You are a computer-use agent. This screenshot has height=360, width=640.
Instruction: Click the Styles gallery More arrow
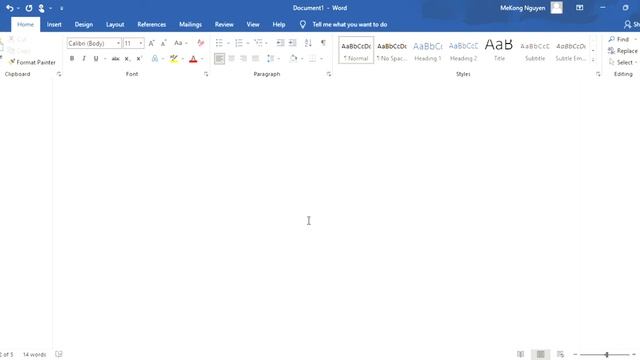coord(593,60)
